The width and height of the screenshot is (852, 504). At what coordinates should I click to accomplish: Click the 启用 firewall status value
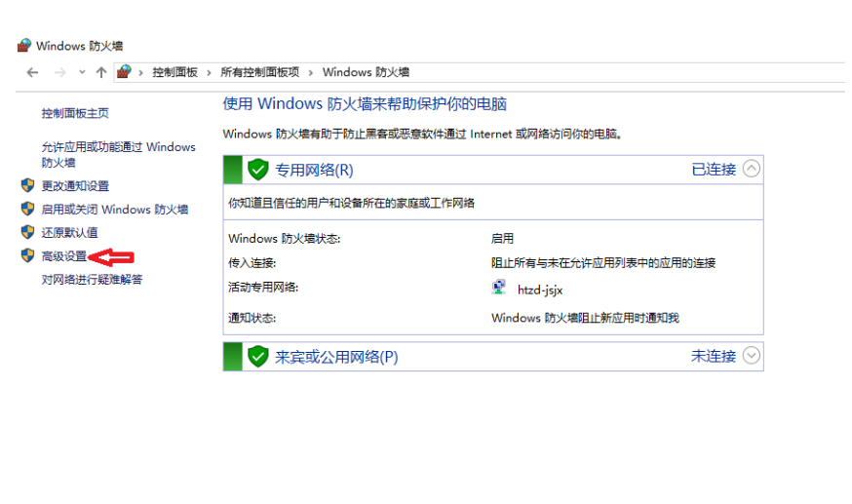[502, 239]
